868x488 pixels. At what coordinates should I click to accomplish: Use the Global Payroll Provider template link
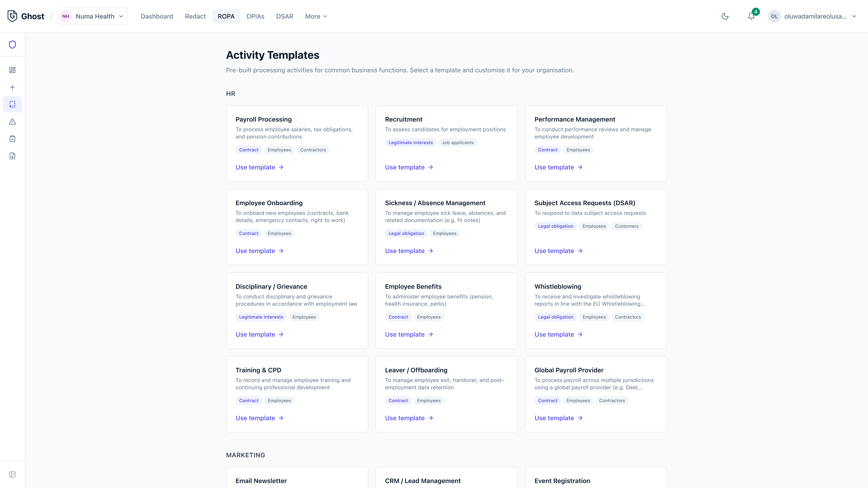559,418
